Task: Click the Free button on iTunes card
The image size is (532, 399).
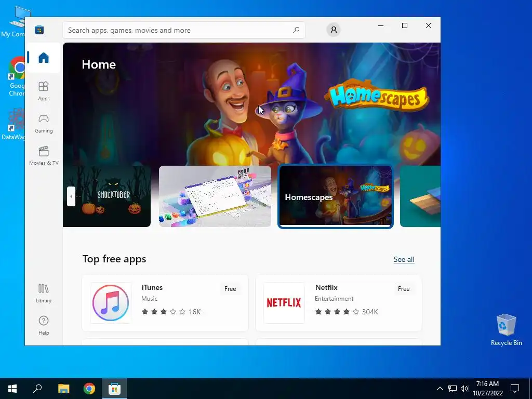Action: coord(230,289)
